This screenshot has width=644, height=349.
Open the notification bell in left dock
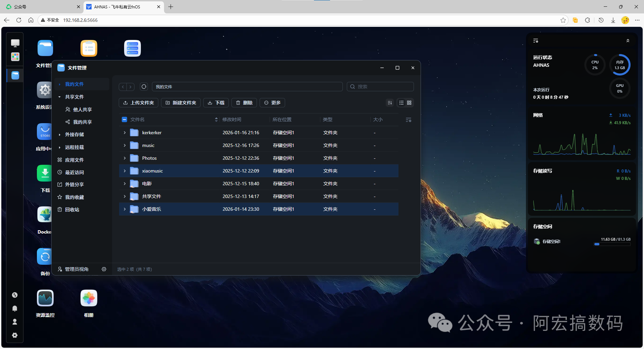point(15,308)
